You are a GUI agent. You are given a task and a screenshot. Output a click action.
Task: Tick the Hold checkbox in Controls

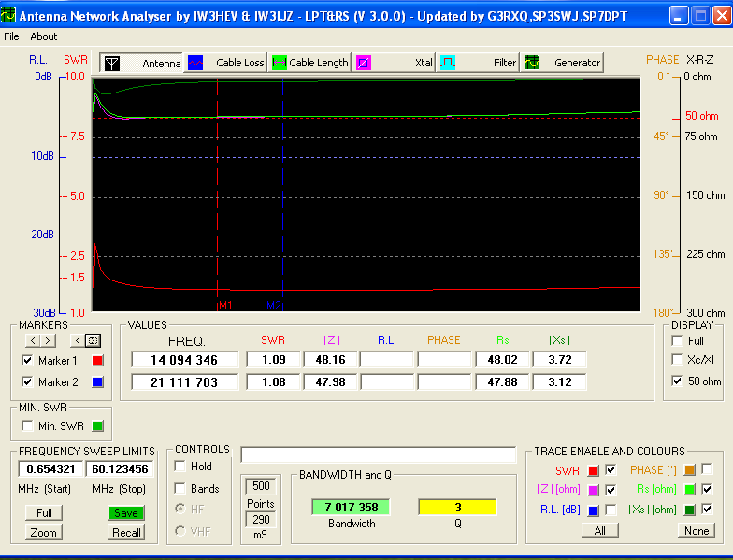(x=180, y=467)
